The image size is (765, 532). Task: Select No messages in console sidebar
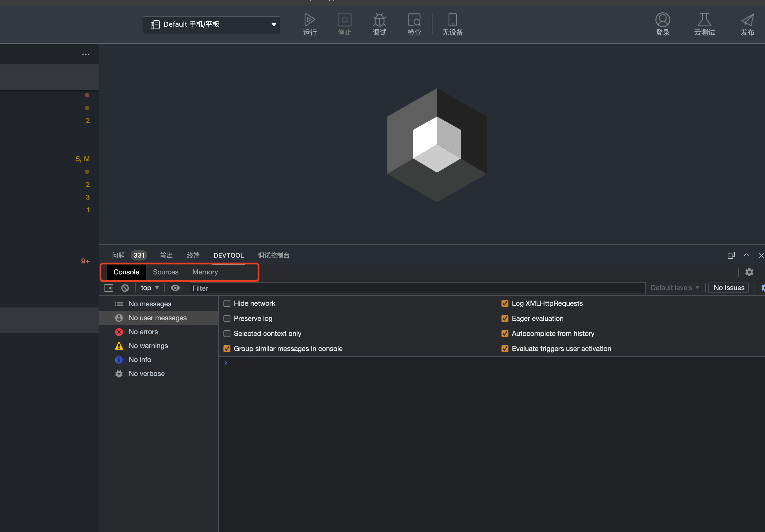159,304
